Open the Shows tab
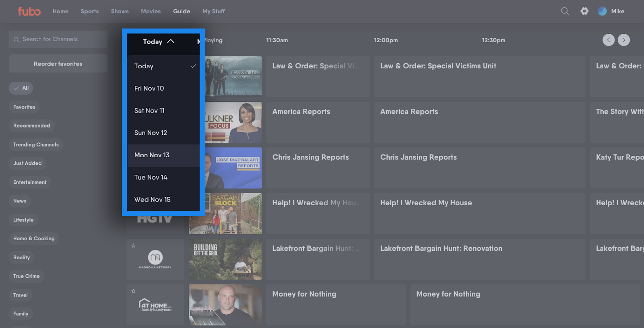 pos(120,11)
